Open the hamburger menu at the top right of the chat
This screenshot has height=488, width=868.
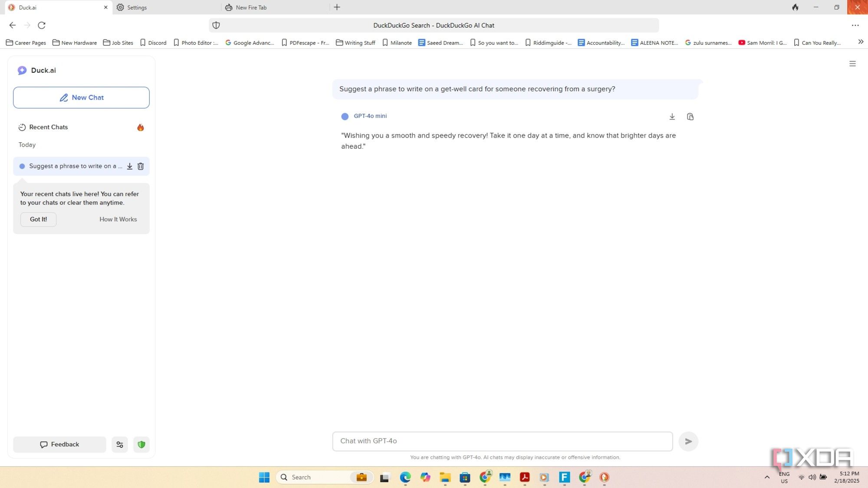pos(852,64)
